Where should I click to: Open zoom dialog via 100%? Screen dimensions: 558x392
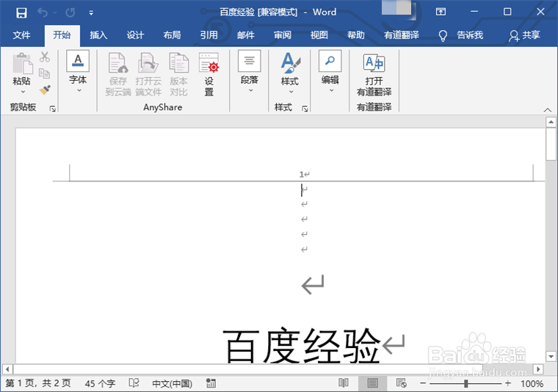coord(532,383)
